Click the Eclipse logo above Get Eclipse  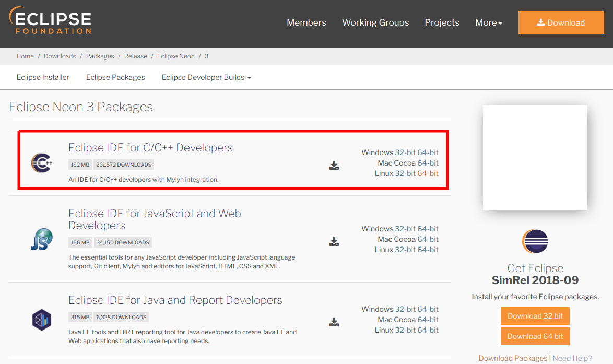pos(535,241)
